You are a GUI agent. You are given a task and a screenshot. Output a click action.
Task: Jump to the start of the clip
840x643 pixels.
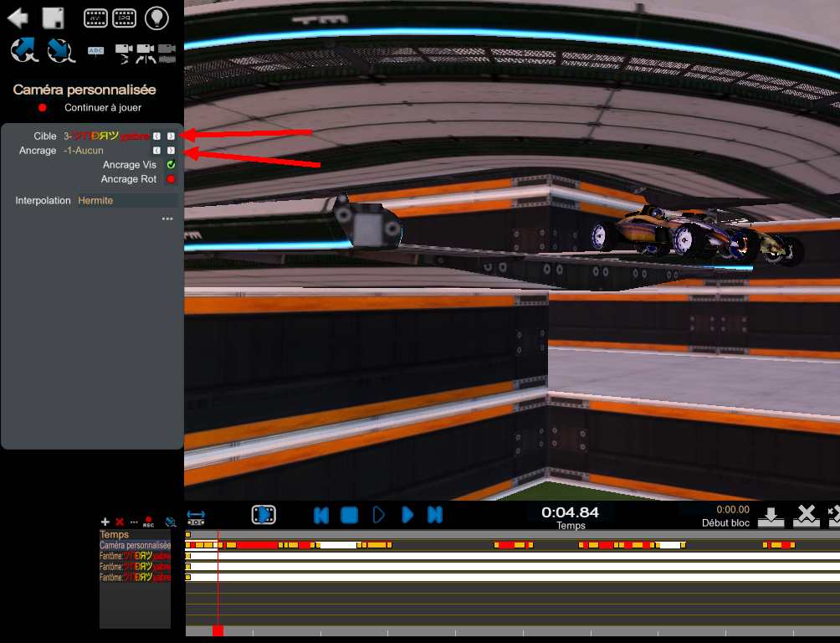(321, 516)
